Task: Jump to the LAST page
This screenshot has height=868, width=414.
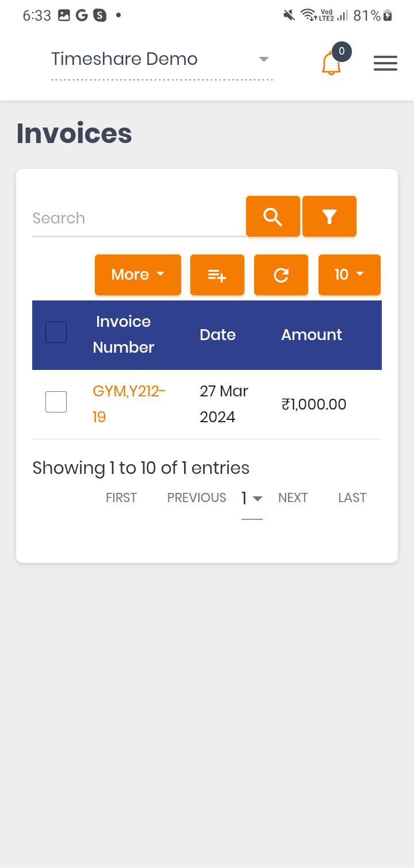Action: pyautogui.click(x=352, y=498)
